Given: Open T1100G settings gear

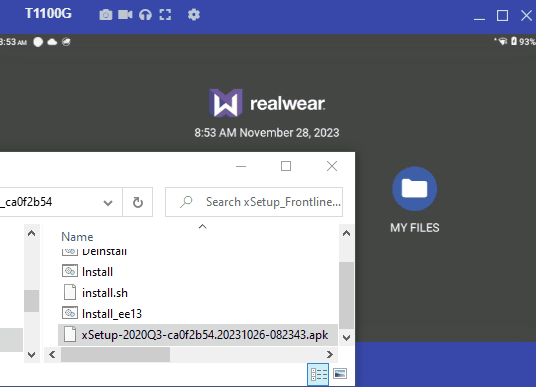Looking at the screenshot, I should coord(194,15).
